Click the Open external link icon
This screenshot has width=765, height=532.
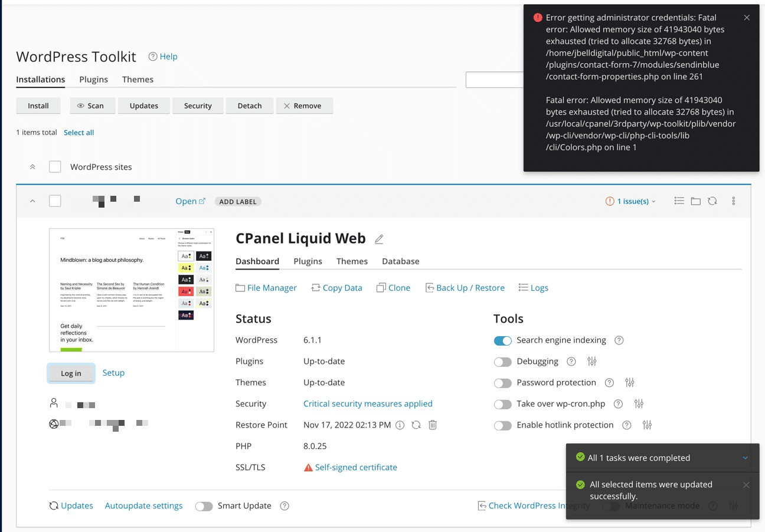[x=202, y=201]
